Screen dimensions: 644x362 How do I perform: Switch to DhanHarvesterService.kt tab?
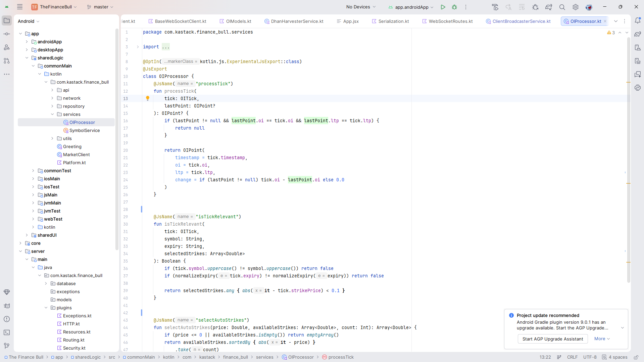pyautogui.click(x=294, y=21)
